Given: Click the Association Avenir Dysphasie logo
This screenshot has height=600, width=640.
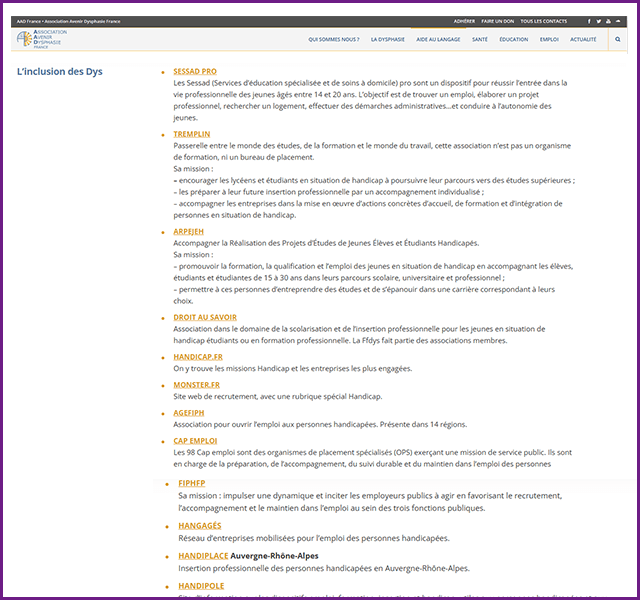Looking at the screenshot, I should (x=42, y=39).
